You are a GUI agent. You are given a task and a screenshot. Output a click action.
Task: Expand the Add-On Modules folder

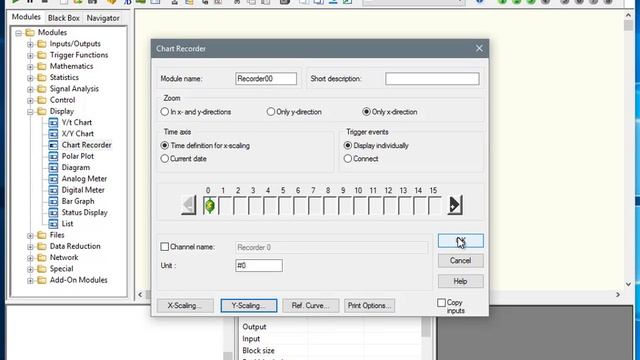tap(30, 280)
